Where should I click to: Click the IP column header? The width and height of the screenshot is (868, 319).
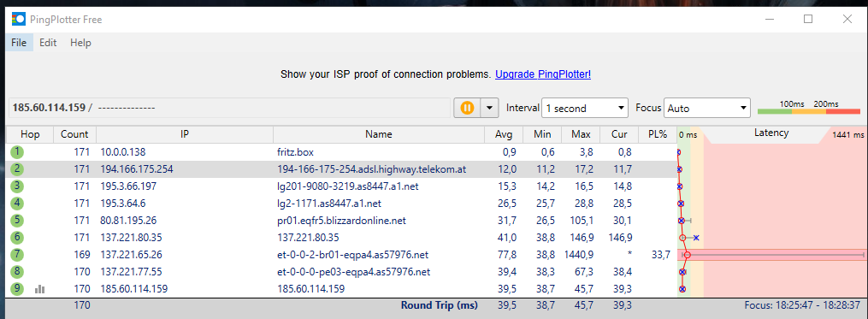pos(185,134)
